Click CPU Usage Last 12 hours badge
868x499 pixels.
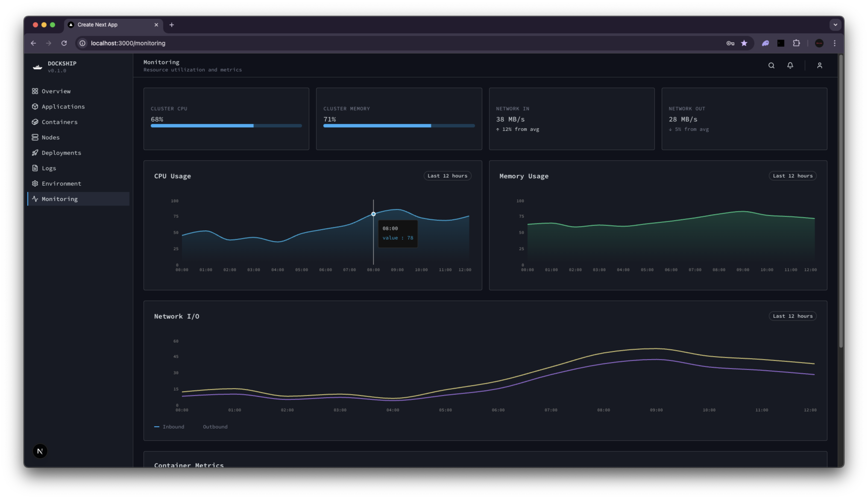447,176
